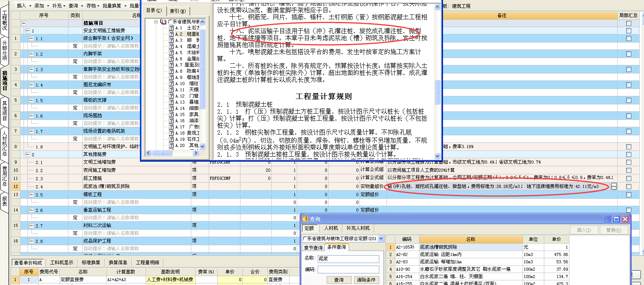This screenshot has height=285, width=644.
Task: Click the 插入(I) button in query dialog
Action: pos(584,230)
